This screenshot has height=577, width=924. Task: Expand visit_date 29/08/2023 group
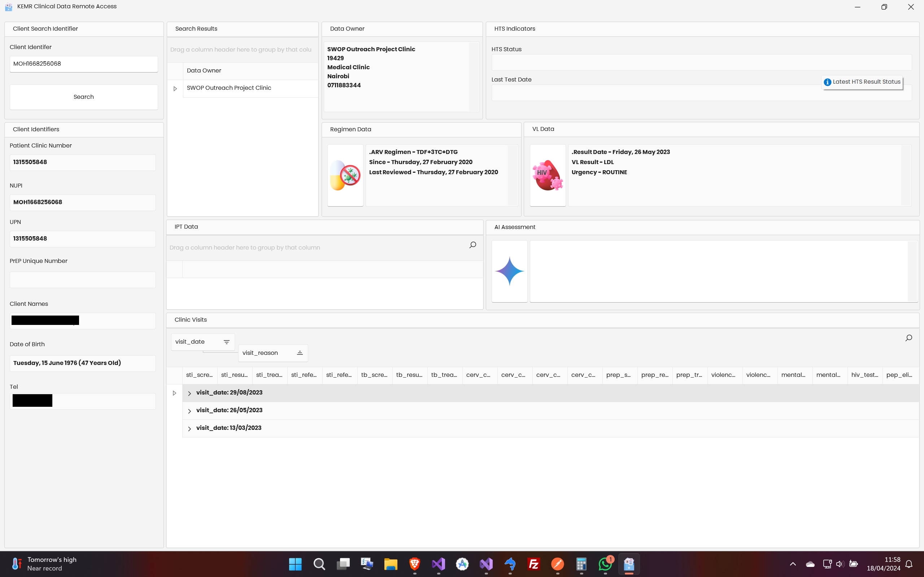(x=189, y=393)
